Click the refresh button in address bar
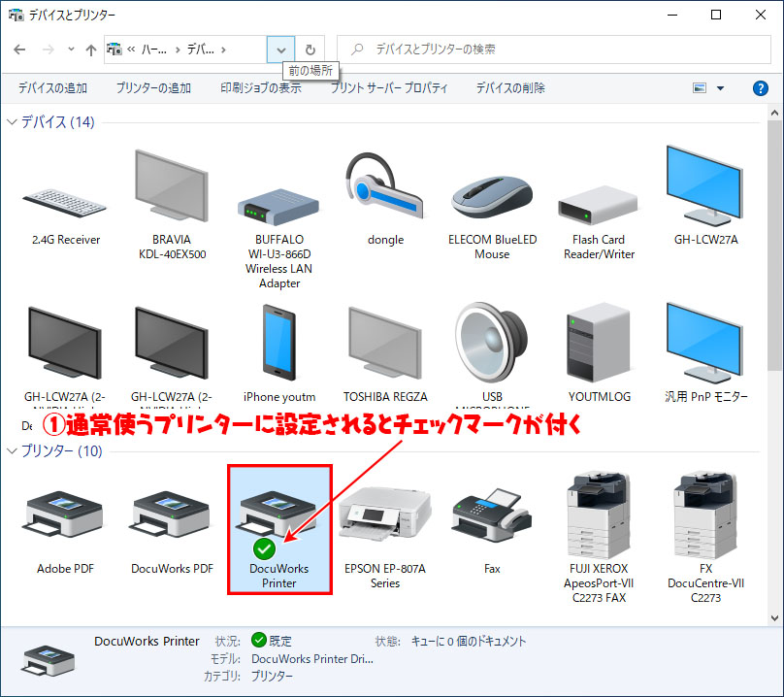 coord(310,50)
